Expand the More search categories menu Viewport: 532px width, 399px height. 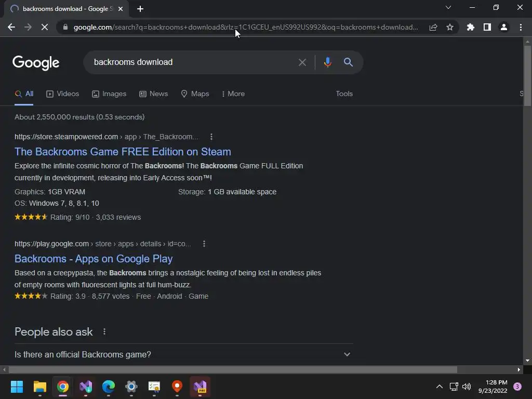tap(233, 94)
